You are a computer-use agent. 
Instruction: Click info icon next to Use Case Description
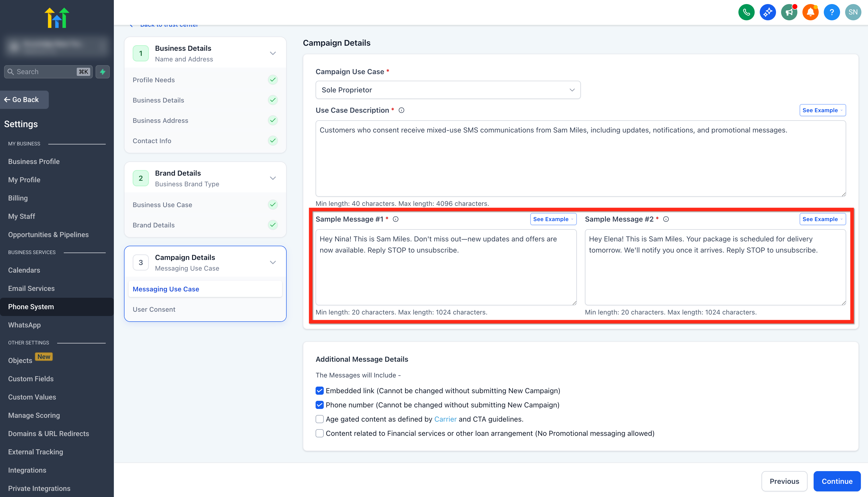click(x=401, y=110)
